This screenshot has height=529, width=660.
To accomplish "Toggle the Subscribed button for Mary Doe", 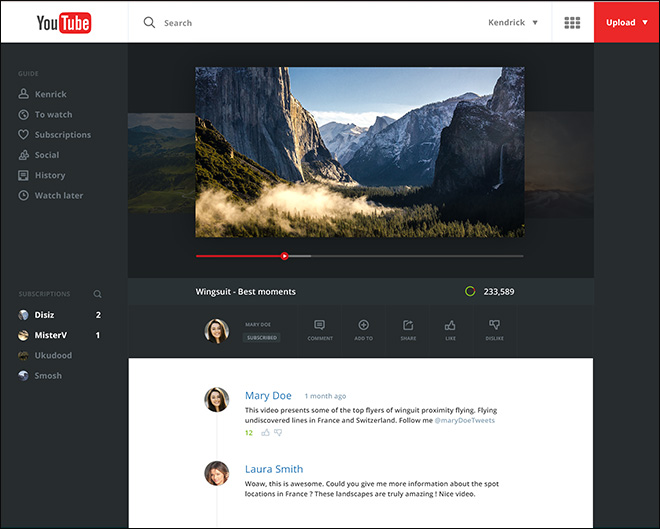I will click(262, 338).
